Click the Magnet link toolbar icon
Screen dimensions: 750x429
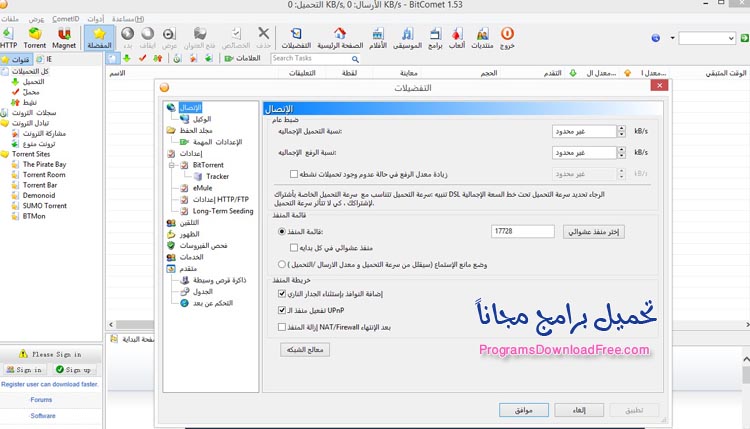[64, 38]
